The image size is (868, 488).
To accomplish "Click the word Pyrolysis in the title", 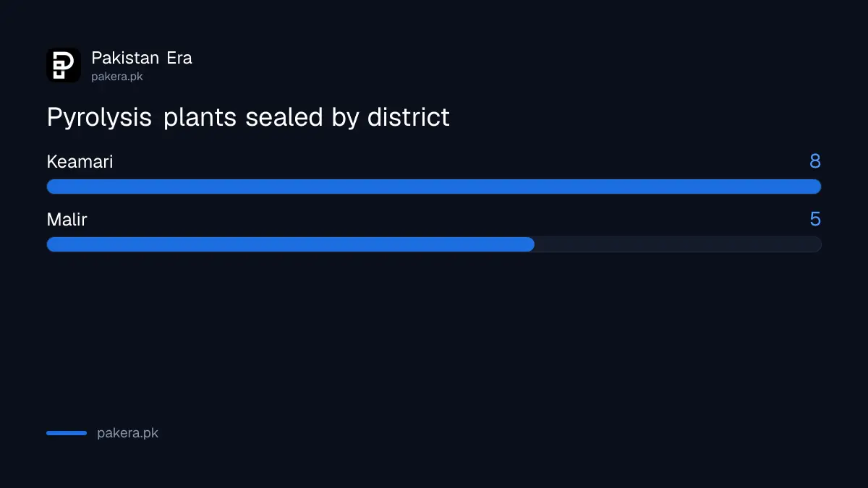I will click(x=99, y=118).
